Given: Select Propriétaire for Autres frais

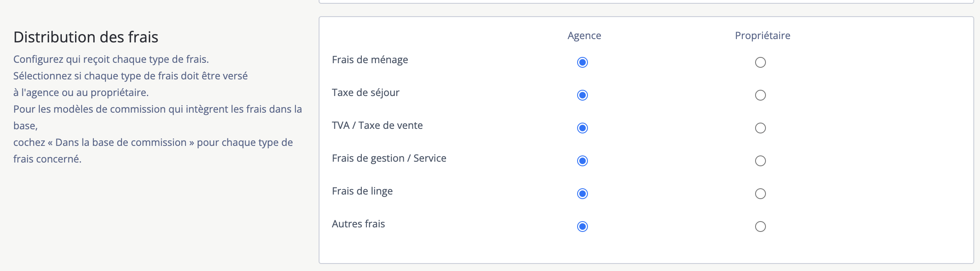Looking at the screenshot, I should [x=761, y=227].
